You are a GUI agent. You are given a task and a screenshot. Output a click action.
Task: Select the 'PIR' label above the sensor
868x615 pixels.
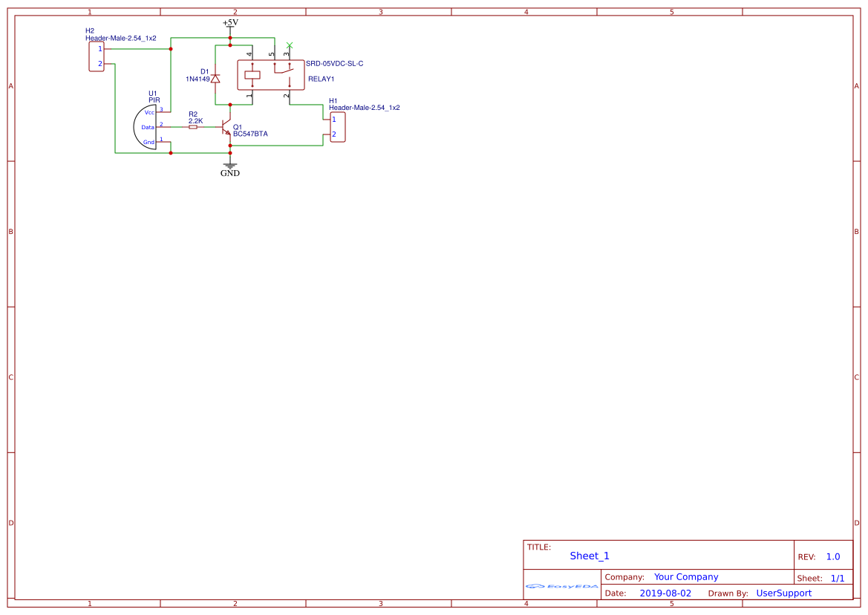click(154, 100)
